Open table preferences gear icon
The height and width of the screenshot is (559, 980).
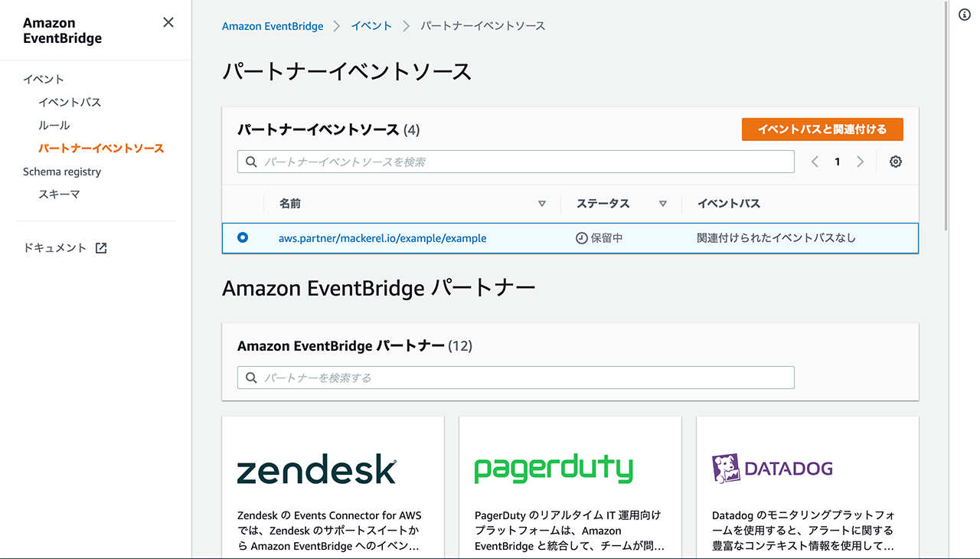pos(896,162)
